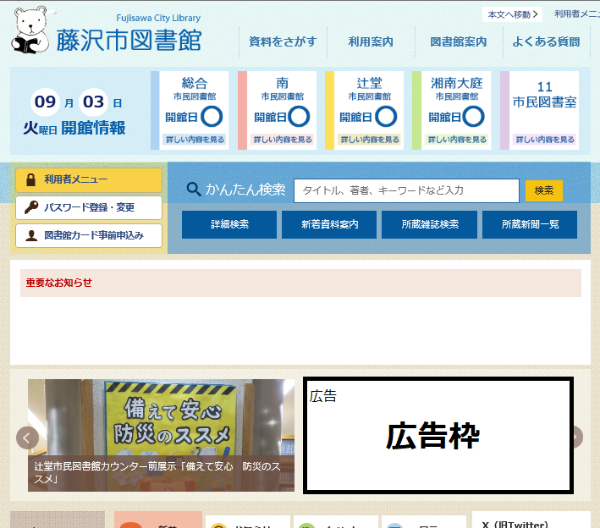Show details for 南市民図書館
The image size is (600, 528).
[x=279, y=140]
